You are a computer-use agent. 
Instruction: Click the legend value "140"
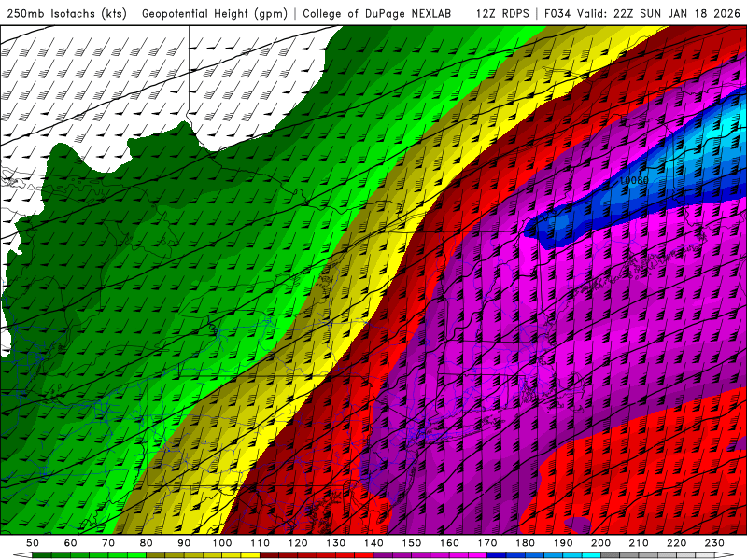373,543
